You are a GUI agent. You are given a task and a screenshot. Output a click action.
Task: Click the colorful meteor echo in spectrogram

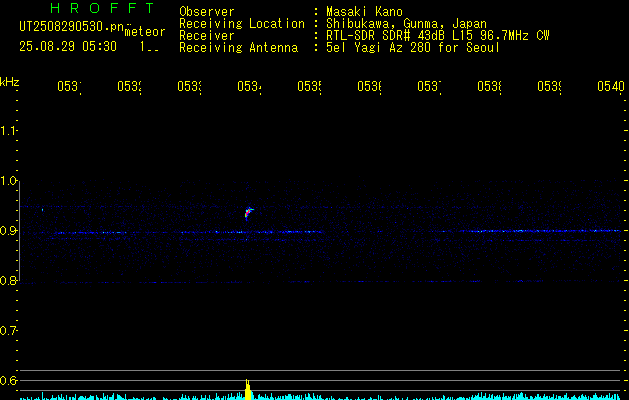tap(249, 213)
